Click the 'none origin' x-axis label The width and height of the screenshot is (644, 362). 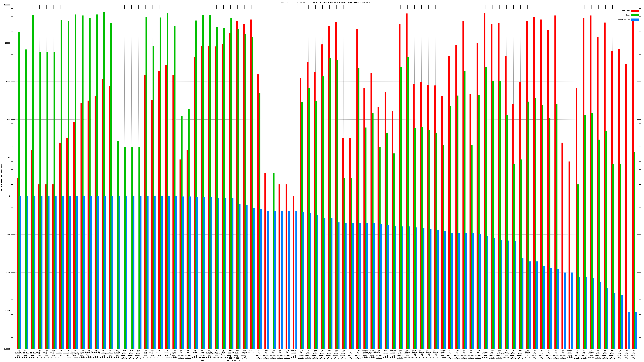pos(252,352)
